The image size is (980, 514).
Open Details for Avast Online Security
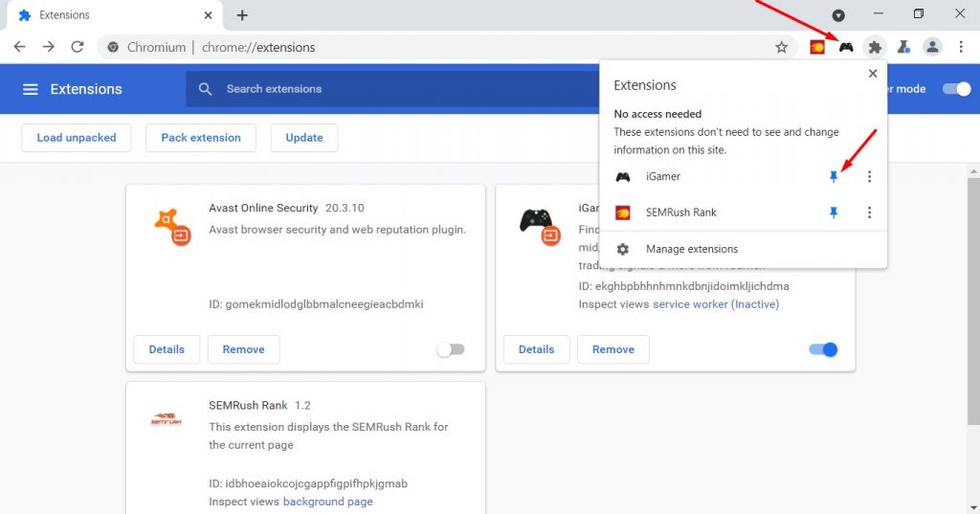point(167,349)
